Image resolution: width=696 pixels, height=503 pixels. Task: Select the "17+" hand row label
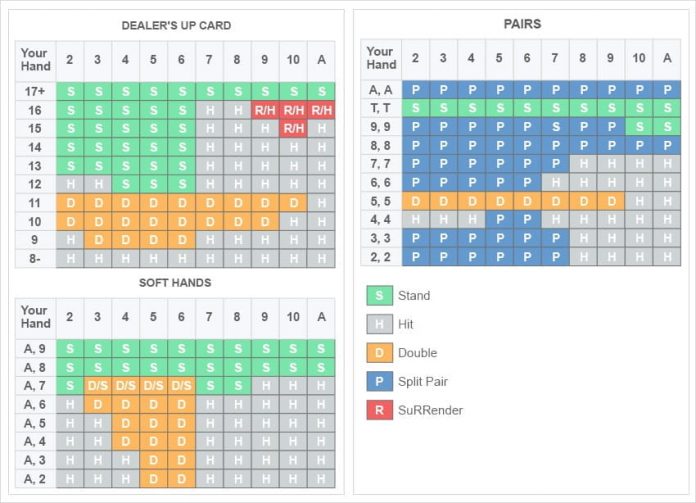[36, 91]
